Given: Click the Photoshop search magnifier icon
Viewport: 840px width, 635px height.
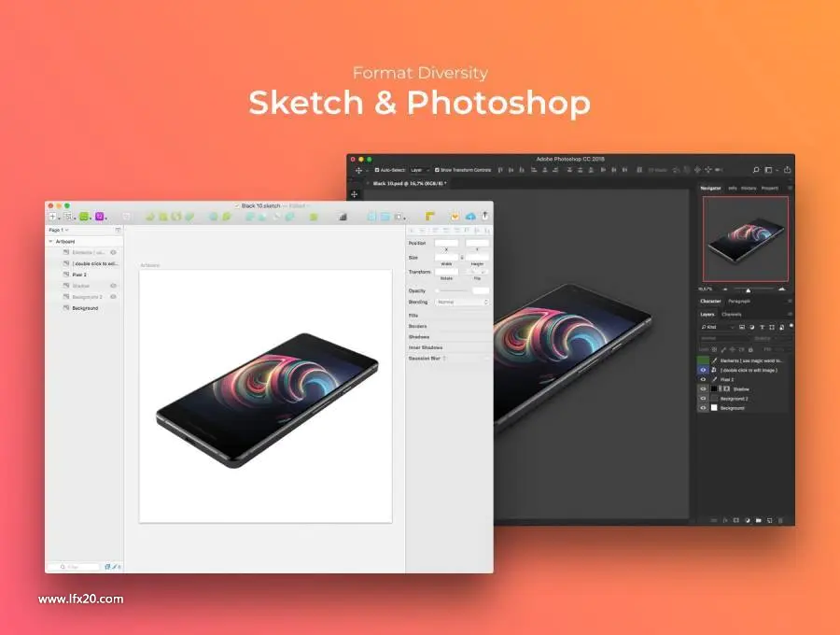Looking at the screenshot, I should 756,170.
